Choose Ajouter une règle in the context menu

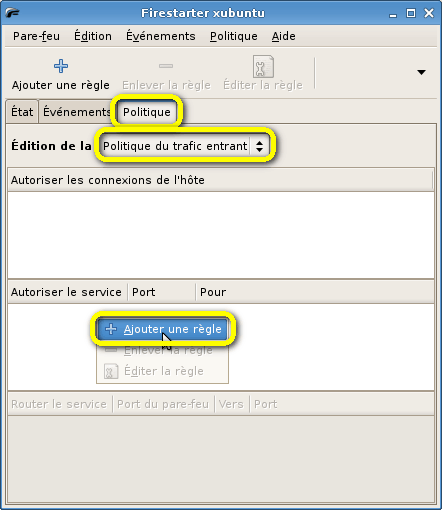tap(162, 329)
